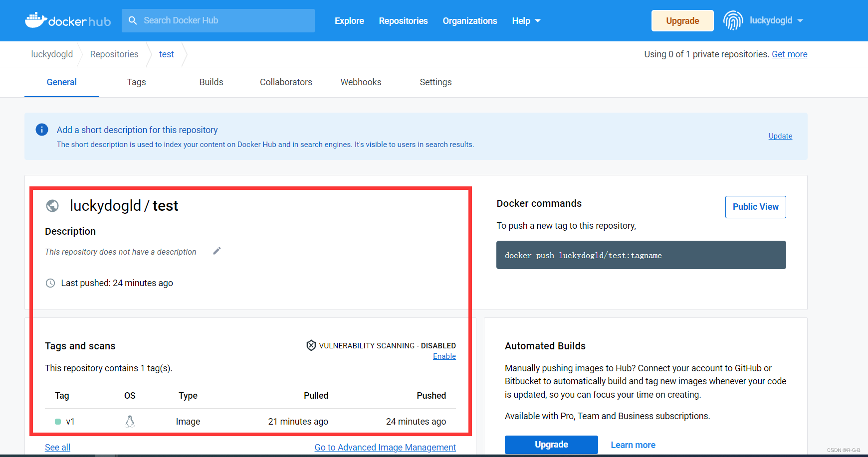Viewport: 868px width, 457px height.
Task: Click the luckydogld / test repository title
Action: (124, 206)
